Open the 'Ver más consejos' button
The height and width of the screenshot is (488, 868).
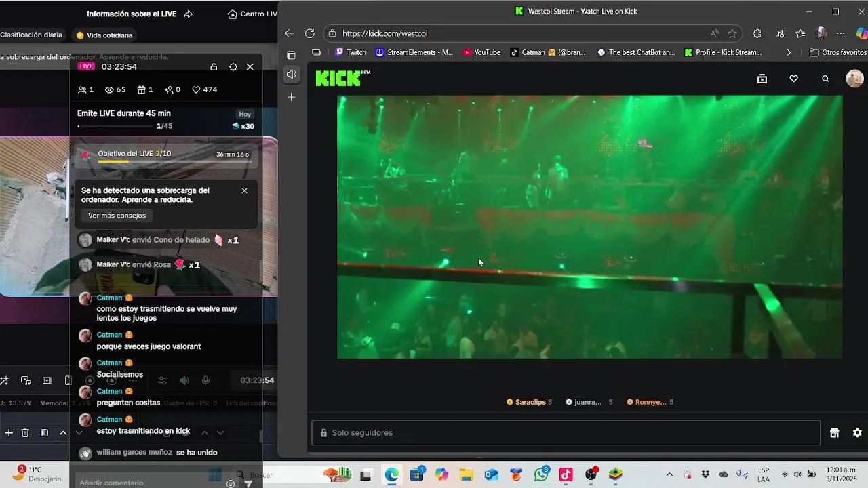tap(117, 216)
